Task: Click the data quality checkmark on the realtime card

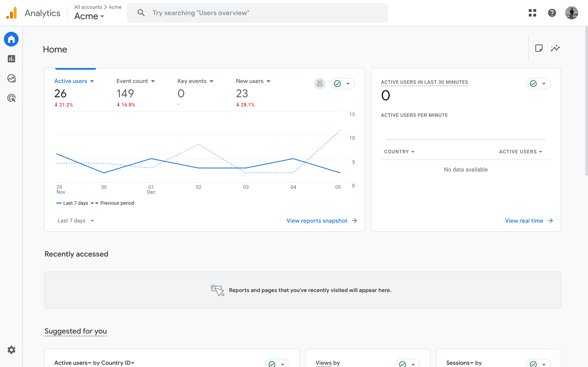Action: point(533,84)
